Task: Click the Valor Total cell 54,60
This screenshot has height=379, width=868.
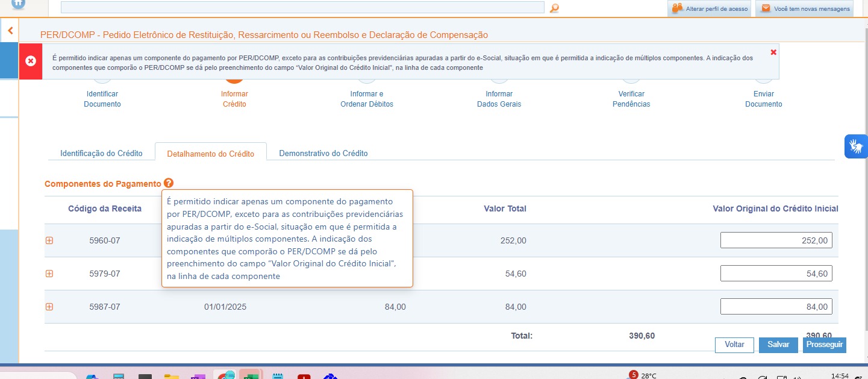Action: click(x=516, y=274)
